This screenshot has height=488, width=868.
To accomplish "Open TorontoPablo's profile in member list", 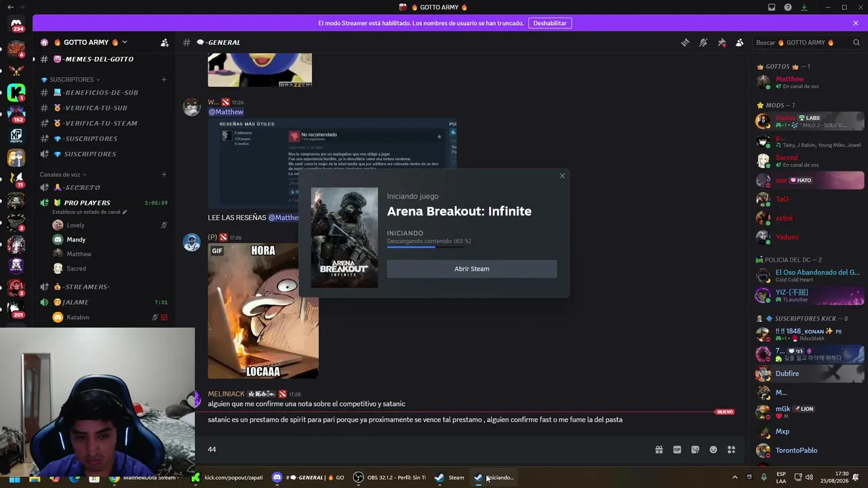I will point(810,450).
